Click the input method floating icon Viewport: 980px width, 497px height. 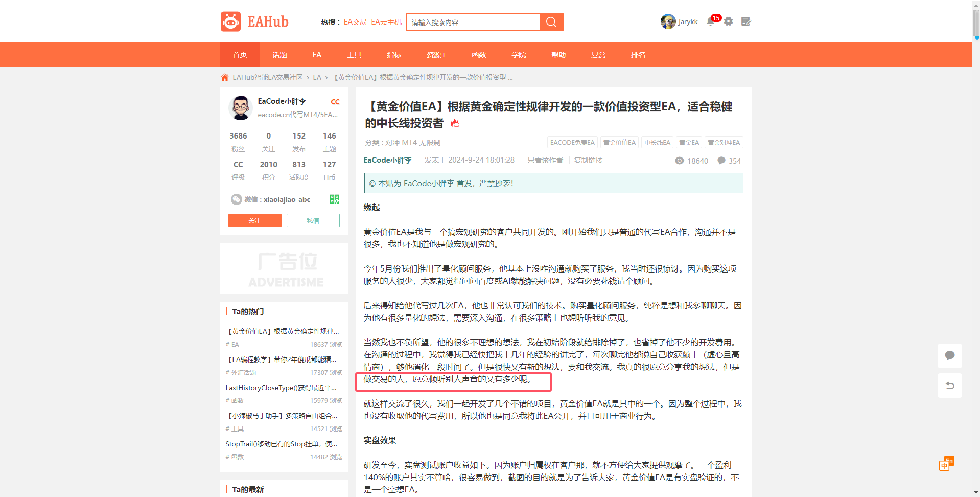coord(946,464)
